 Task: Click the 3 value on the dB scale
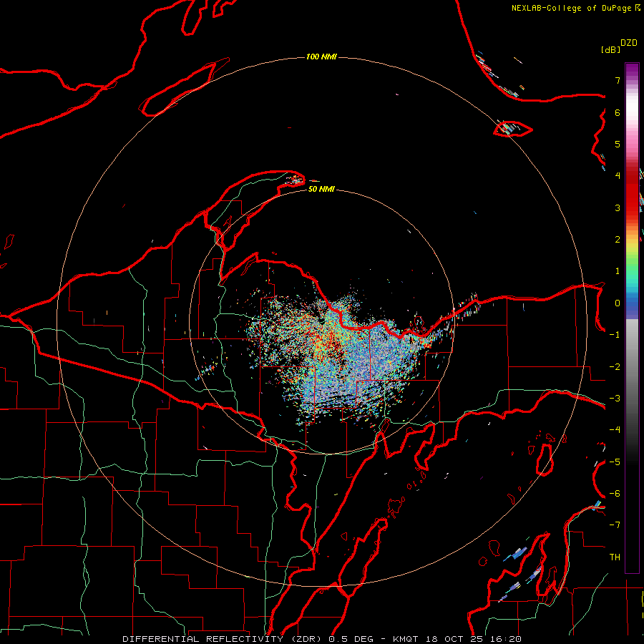click(x=618, y=208)
